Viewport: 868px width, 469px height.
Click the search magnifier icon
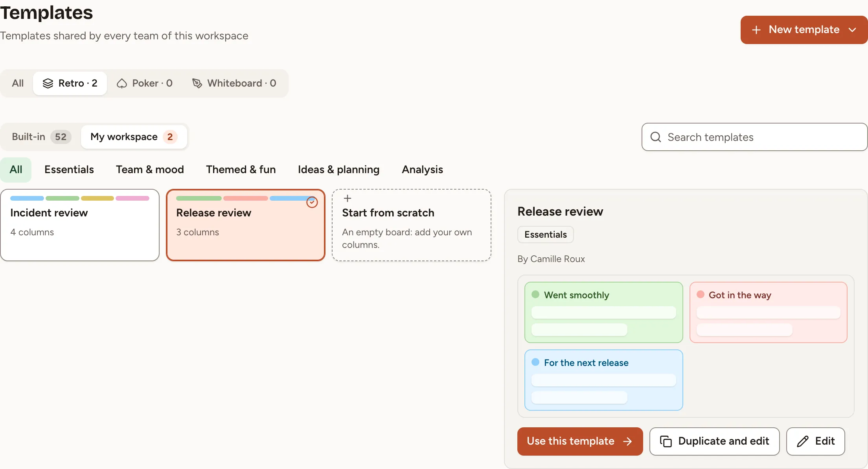pyautogui.click(x=656, y=137)
